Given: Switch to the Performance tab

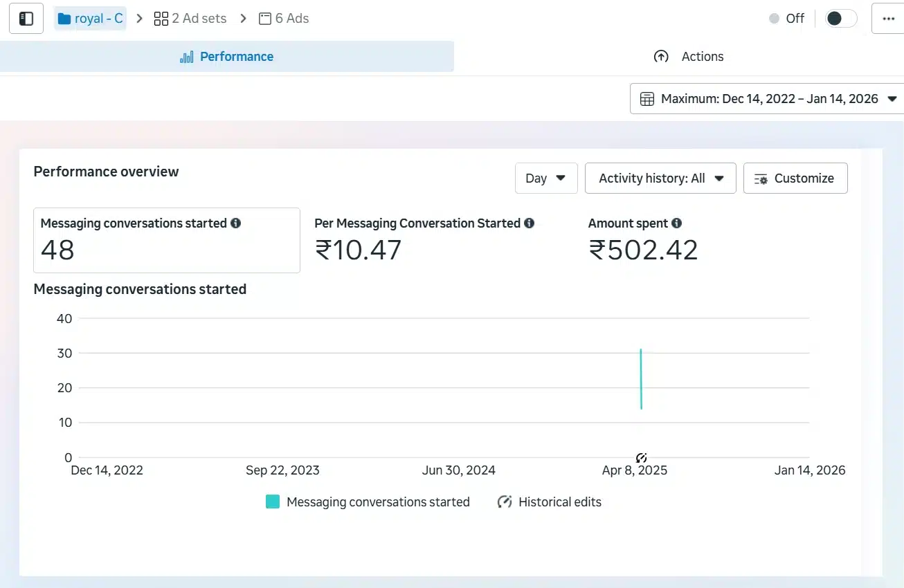Looking at the screenshot, I should tap(227, 57).
